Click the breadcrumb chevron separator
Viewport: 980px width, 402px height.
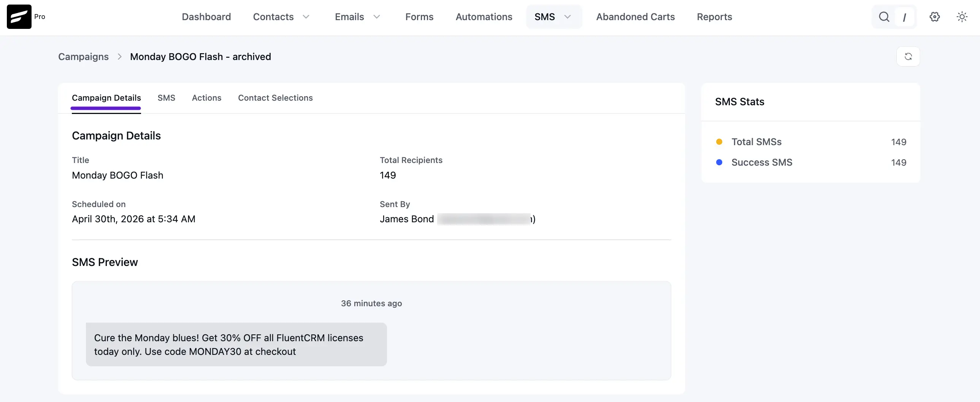pyautogui.click(x=119, y=57)
